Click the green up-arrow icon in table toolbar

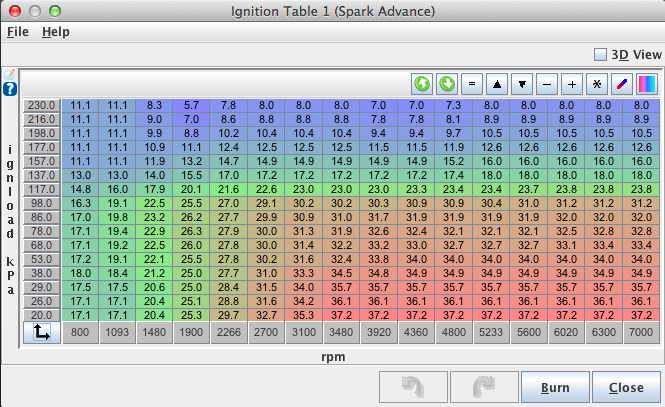[422, 84]
